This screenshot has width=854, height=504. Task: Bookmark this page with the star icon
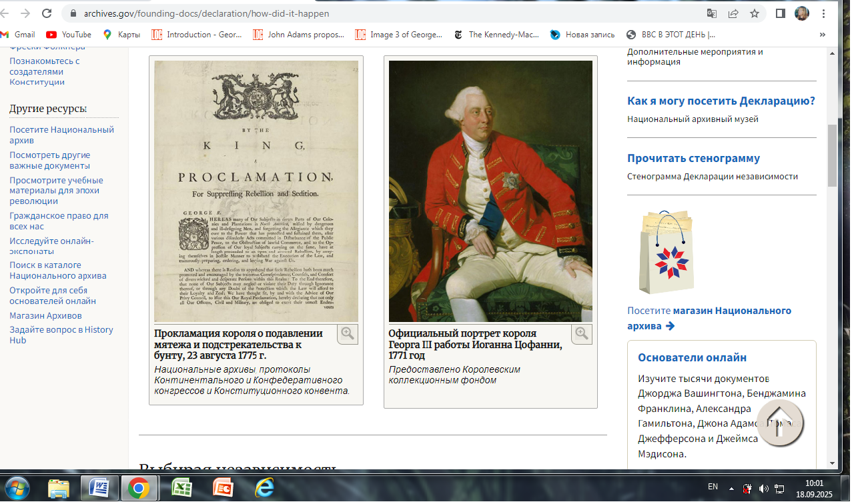[x=755, y=13]
